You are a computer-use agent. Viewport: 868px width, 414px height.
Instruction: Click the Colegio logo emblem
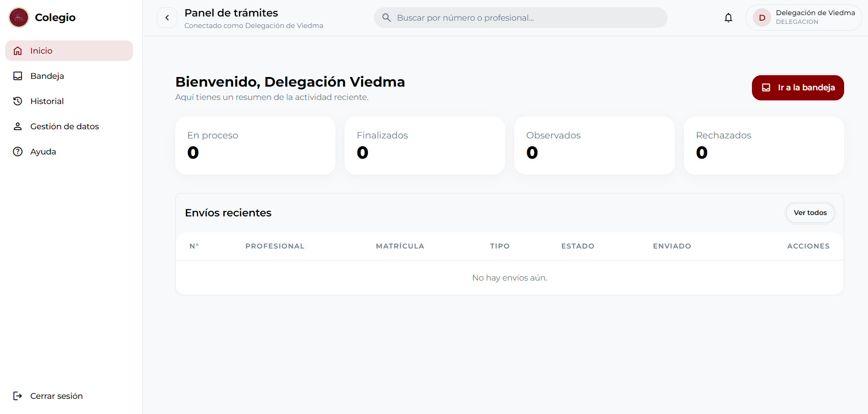19,17
